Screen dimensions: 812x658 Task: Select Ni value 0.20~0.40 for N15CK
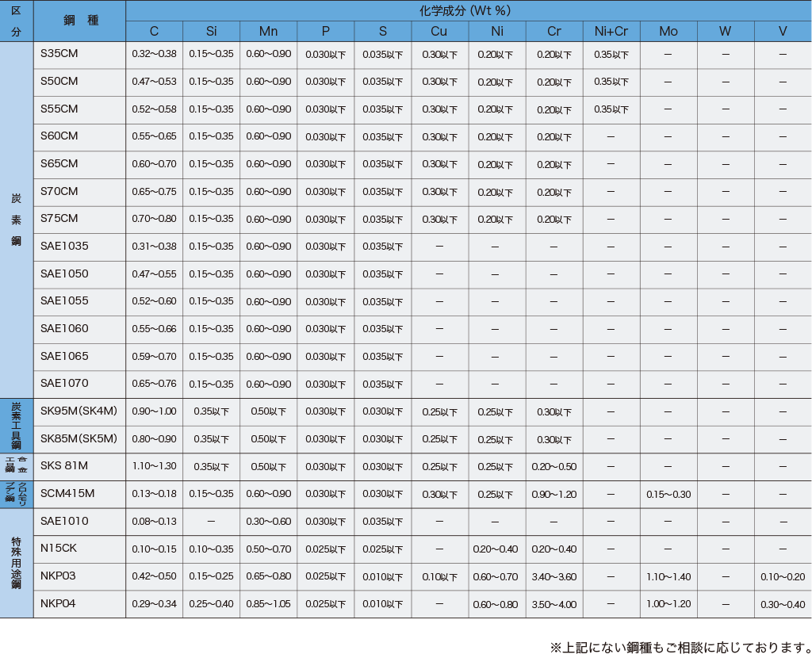pos(496,549)
